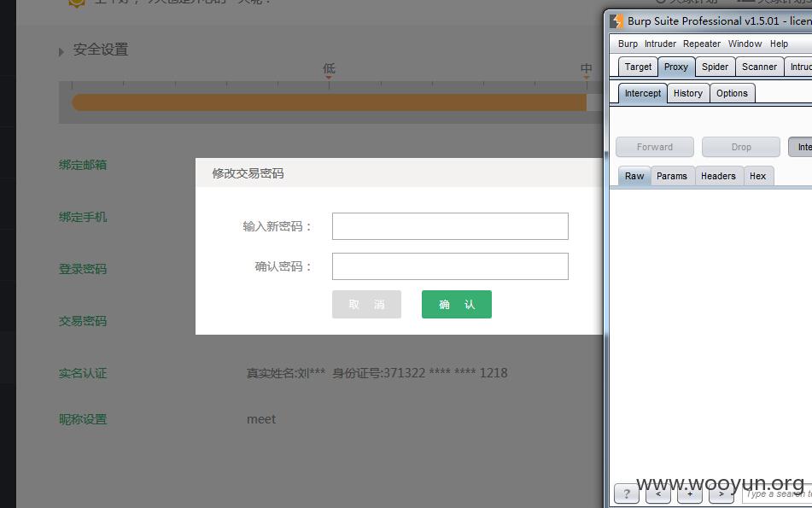Click the Forward button in Burp
The height and width of the screenshot is (508, 812).
coord(655,147)
